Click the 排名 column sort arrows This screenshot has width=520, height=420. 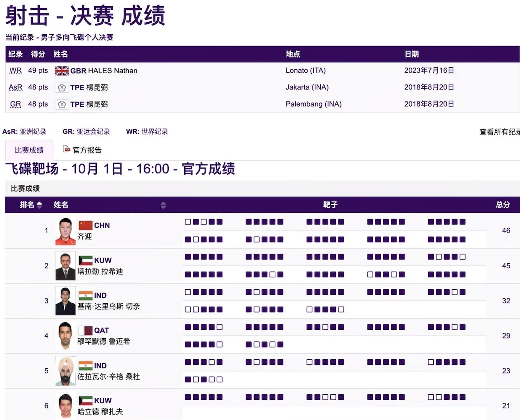39,205
